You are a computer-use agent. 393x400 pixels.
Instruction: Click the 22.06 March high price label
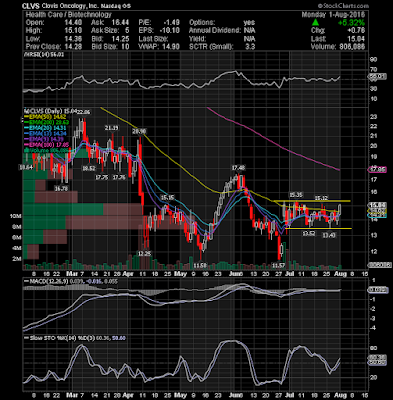point(83,112)
